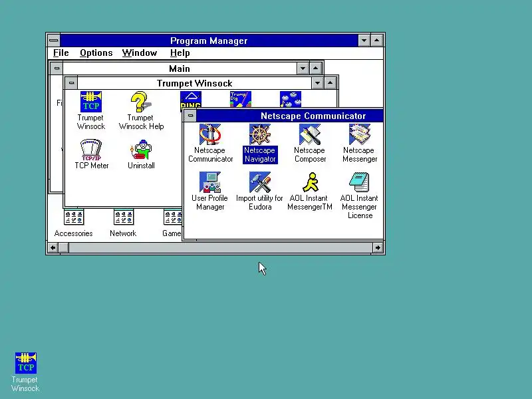The height and width of the screenshot is (399, 532).
Task: Open Program Manager control menu box
Action: coord(54,41)
